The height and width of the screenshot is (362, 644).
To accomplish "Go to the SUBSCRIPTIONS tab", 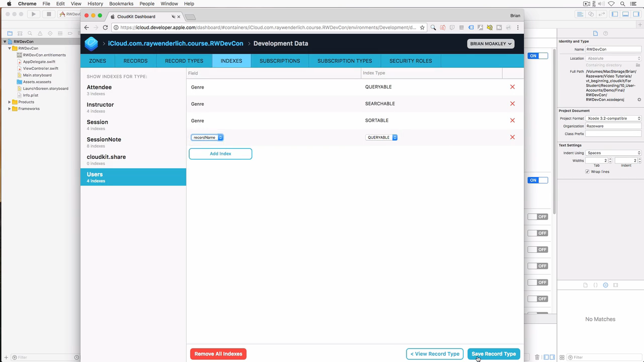I will 280,61.
